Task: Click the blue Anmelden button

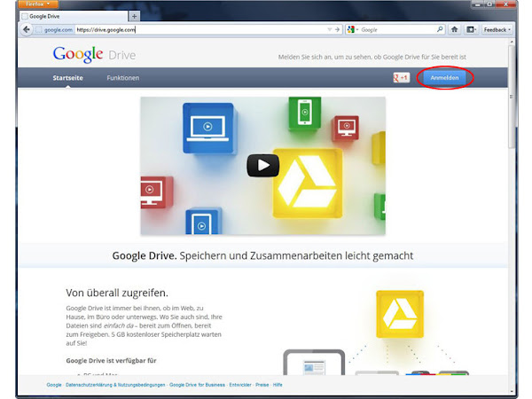Action: point(444,78)
